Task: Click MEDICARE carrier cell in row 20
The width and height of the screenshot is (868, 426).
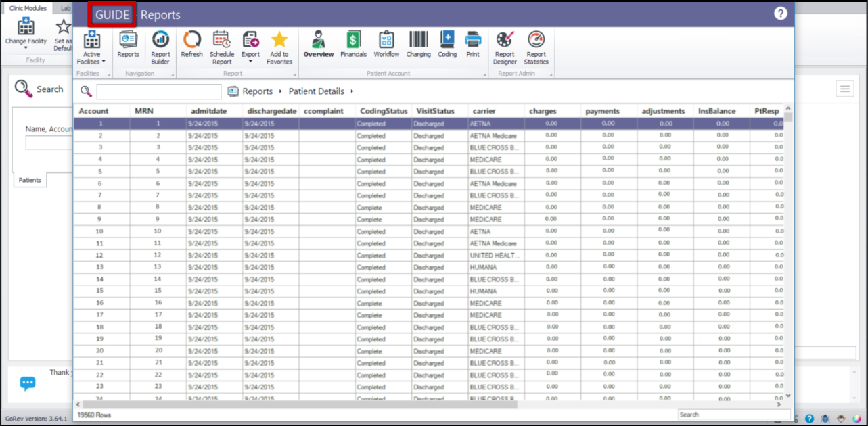Action: tap(496, 351)
